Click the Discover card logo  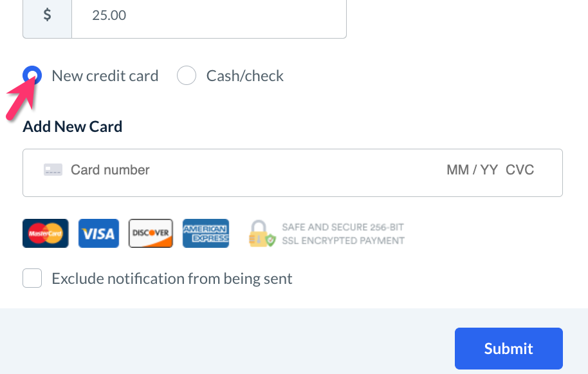click(151, 233)
